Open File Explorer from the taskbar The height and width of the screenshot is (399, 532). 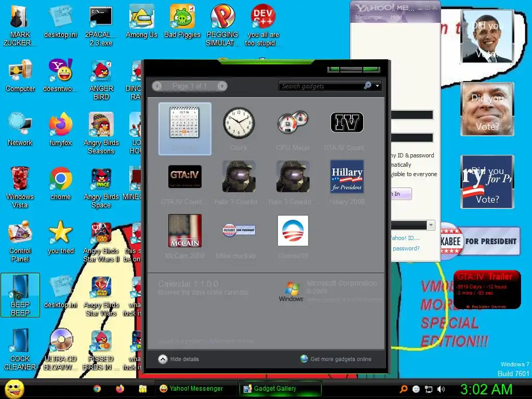[x=142, y=389]
